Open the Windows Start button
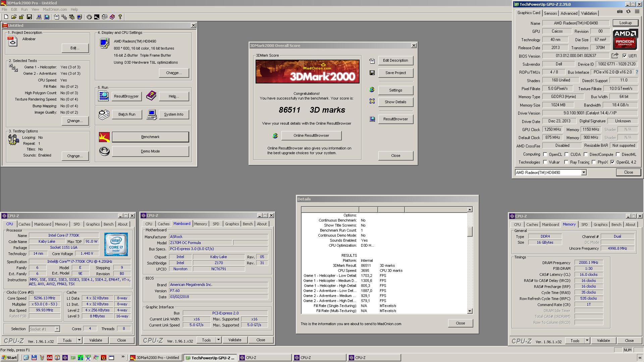Screen dimensions: 644x362 (x=9, y=358)
